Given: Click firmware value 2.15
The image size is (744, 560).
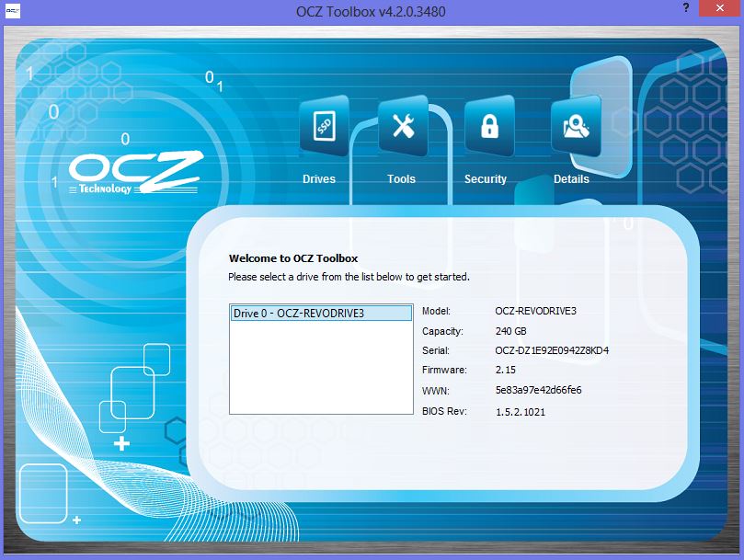Looking at the screenshot, I should tap(505, 370).
